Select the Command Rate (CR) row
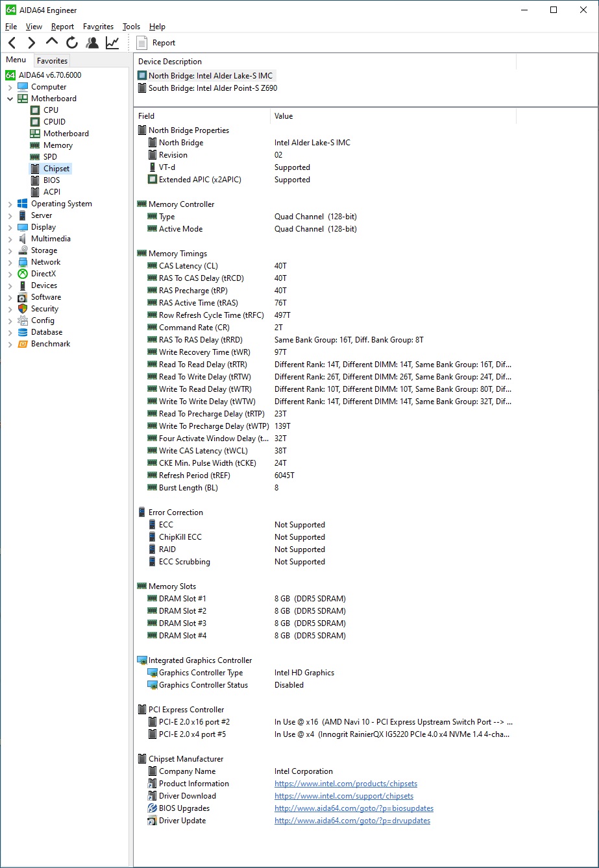This screenshot has width=599, height=868. (x=324, y=328)
